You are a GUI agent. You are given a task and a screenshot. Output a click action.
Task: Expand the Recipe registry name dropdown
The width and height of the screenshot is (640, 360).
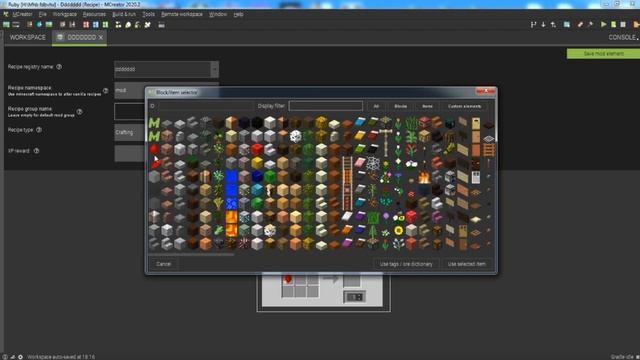tap(215, 69)
